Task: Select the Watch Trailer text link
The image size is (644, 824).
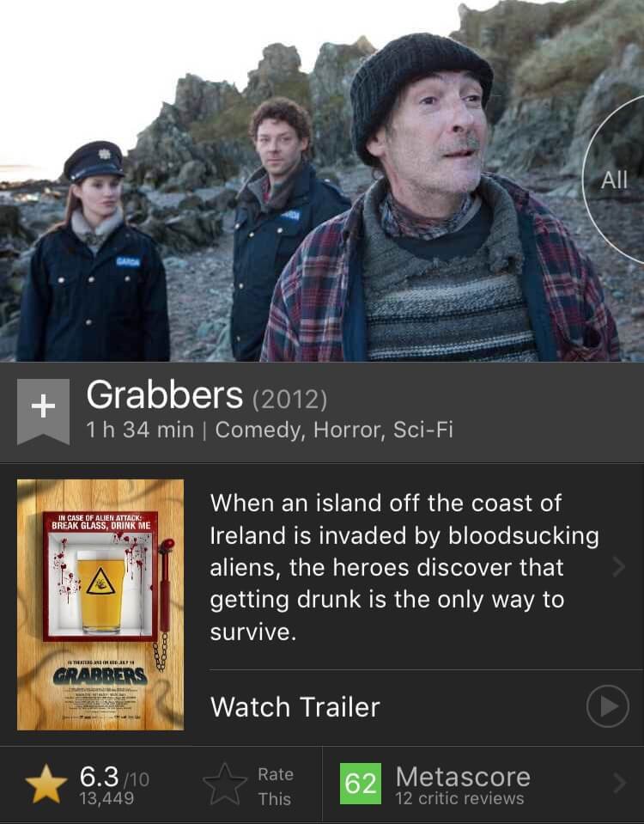Action: [x=295, y=707]
